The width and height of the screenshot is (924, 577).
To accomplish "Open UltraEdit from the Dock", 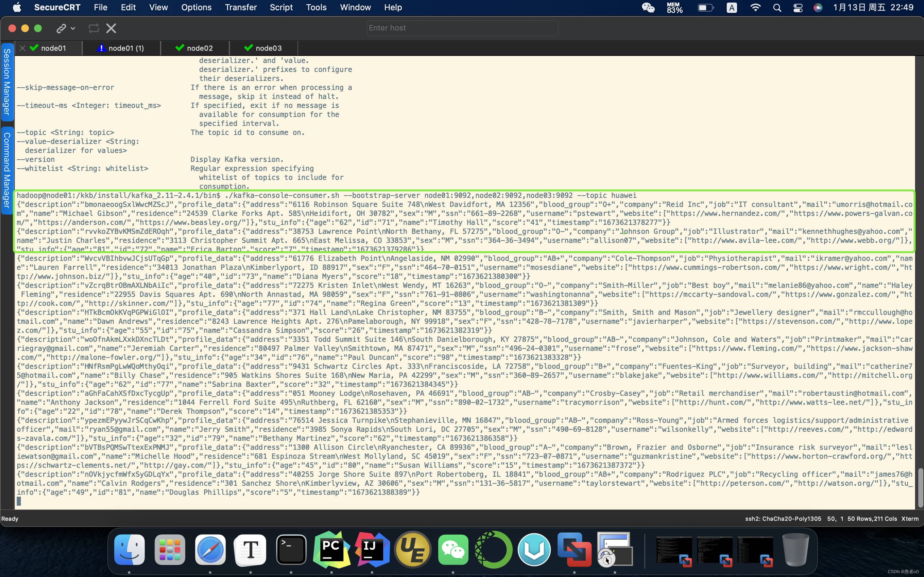I will click(413, 549).
